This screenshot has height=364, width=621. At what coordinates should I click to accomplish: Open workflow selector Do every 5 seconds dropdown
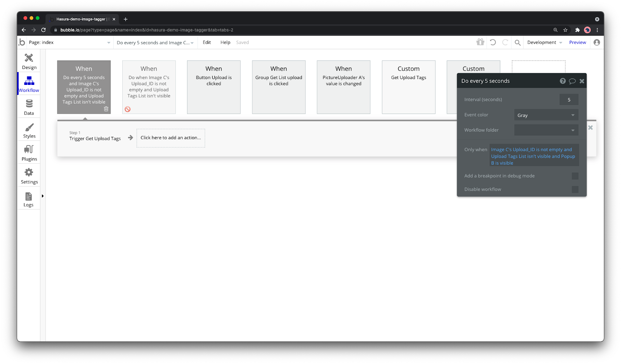[x=155, y=43]
